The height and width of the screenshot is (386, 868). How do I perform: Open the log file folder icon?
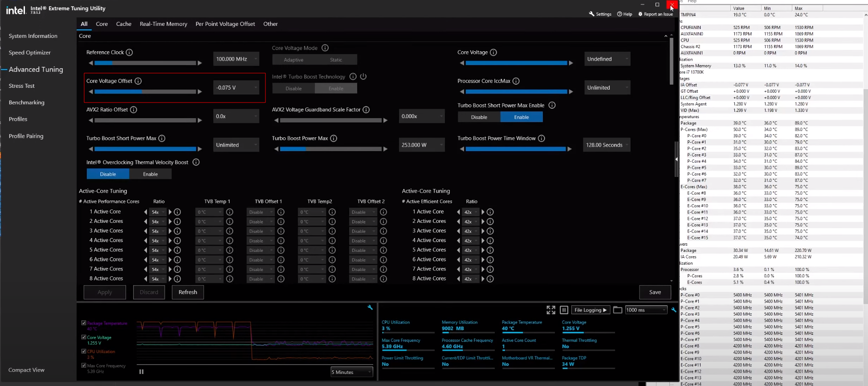618,310
